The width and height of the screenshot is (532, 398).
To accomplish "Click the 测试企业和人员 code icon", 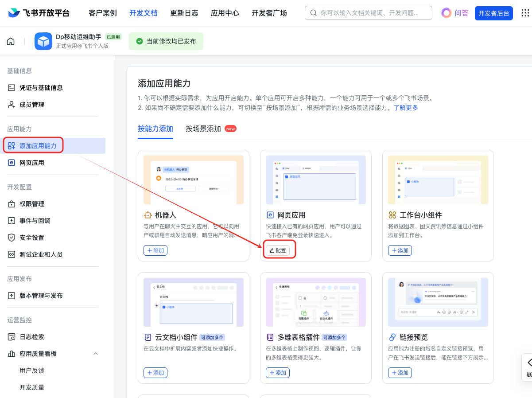I will click(12, 254).
